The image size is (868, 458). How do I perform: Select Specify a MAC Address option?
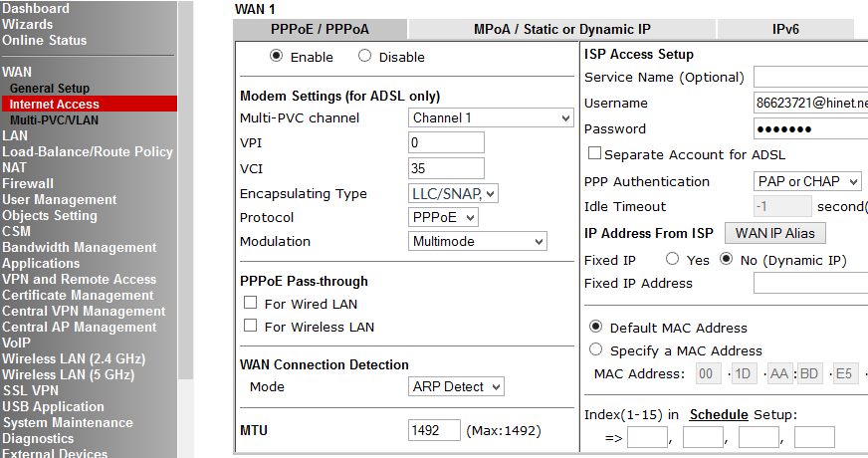pyautogui.click(x=596, y=350)
